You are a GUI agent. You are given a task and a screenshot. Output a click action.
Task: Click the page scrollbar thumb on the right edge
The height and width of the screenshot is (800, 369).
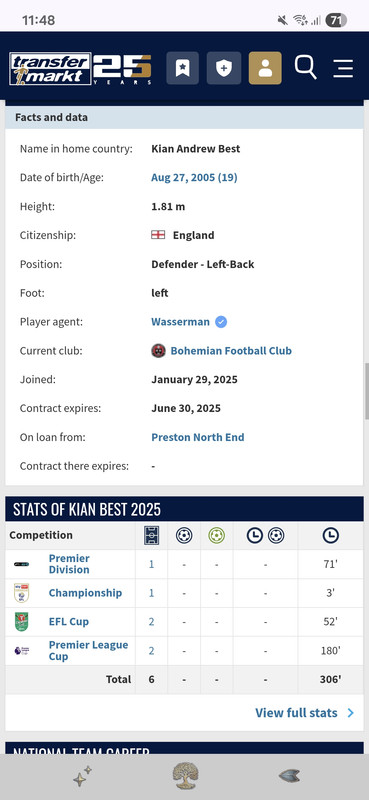click(x=366, y=391)
